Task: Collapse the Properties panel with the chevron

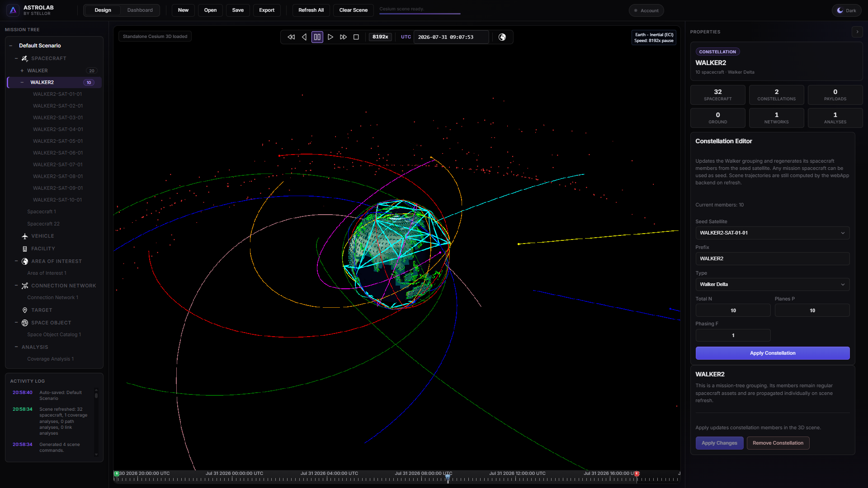Action: [x=857, y=32]
